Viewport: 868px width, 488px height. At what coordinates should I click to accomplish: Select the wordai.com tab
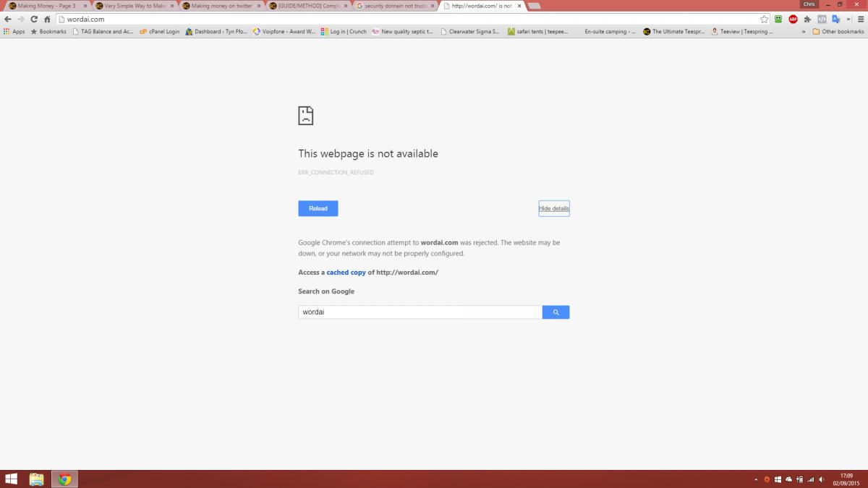[x=482, y=6]
